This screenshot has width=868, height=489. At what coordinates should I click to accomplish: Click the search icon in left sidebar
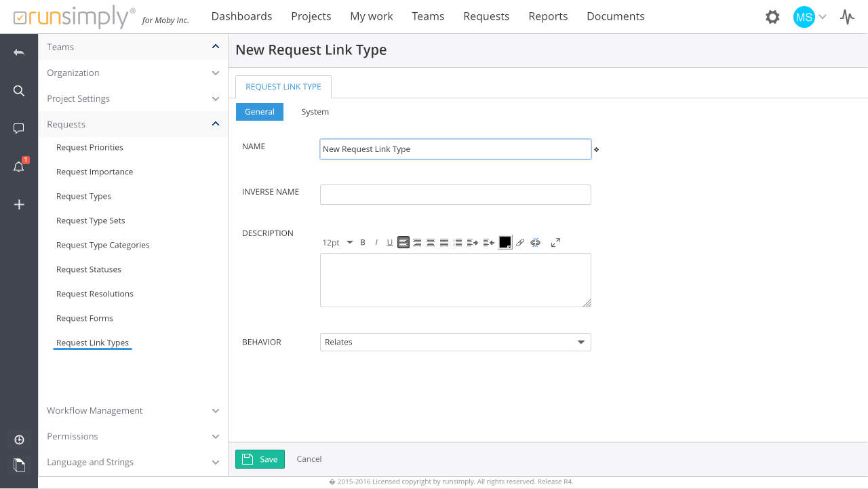[19, 91]
